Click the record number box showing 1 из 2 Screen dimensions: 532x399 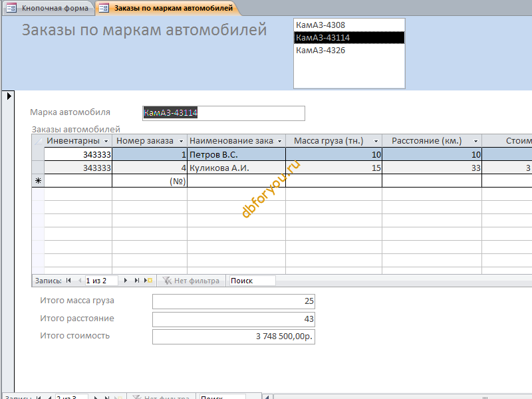click(x=101, y=281)
